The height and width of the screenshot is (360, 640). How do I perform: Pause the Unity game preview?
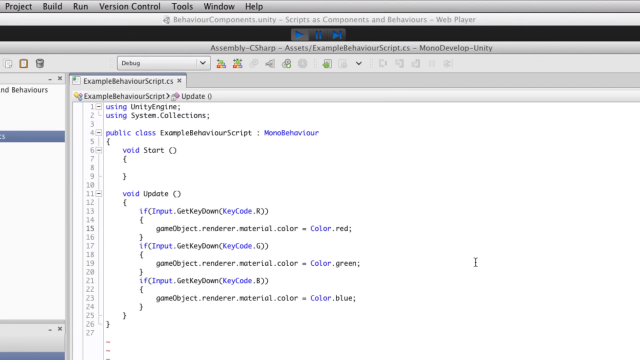[x=318, y=35]
